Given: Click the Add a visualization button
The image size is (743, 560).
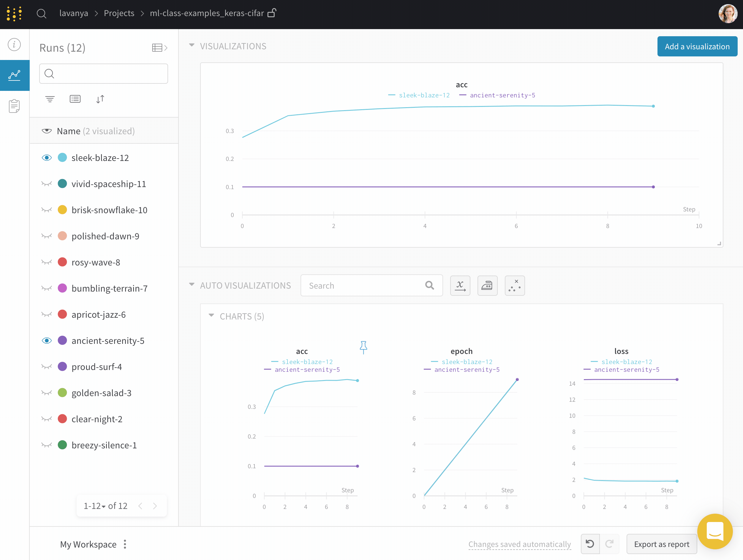Looking at the screenshot, I should [697, 47].
